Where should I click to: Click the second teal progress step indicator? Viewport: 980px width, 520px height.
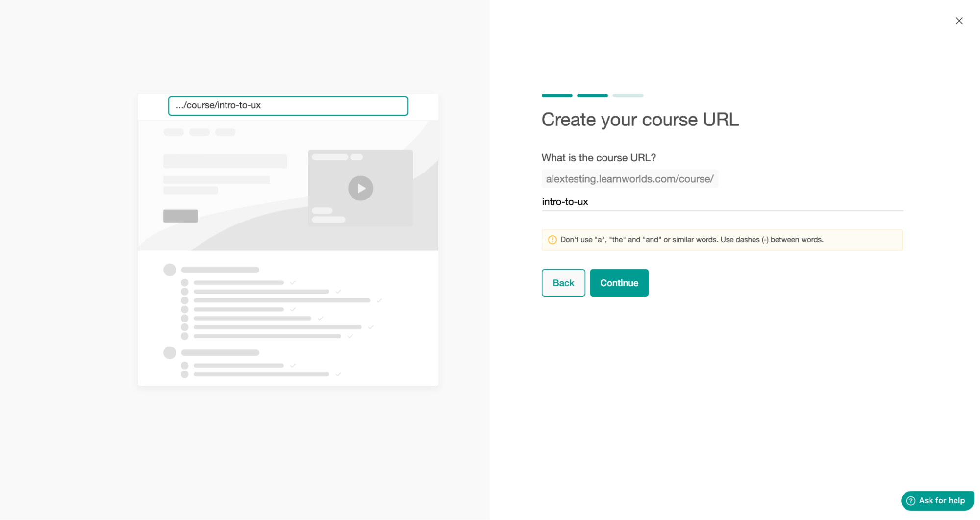592,95
